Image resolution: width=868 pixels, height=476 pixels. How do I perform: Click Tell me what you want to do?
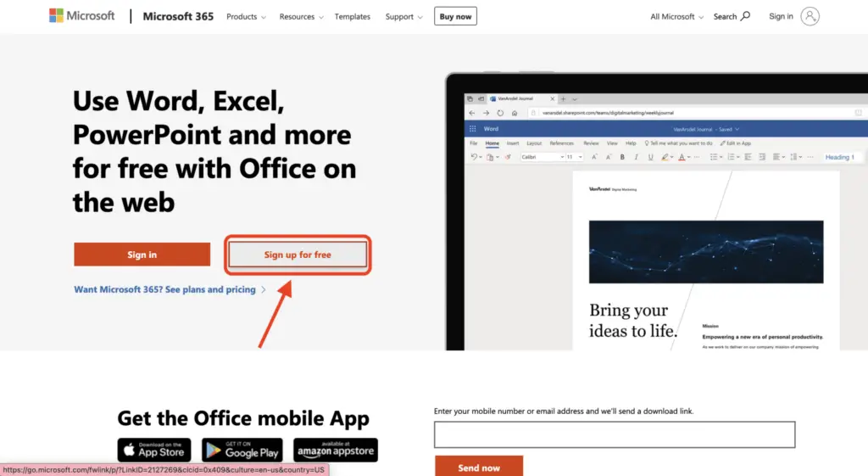point(678,143)
